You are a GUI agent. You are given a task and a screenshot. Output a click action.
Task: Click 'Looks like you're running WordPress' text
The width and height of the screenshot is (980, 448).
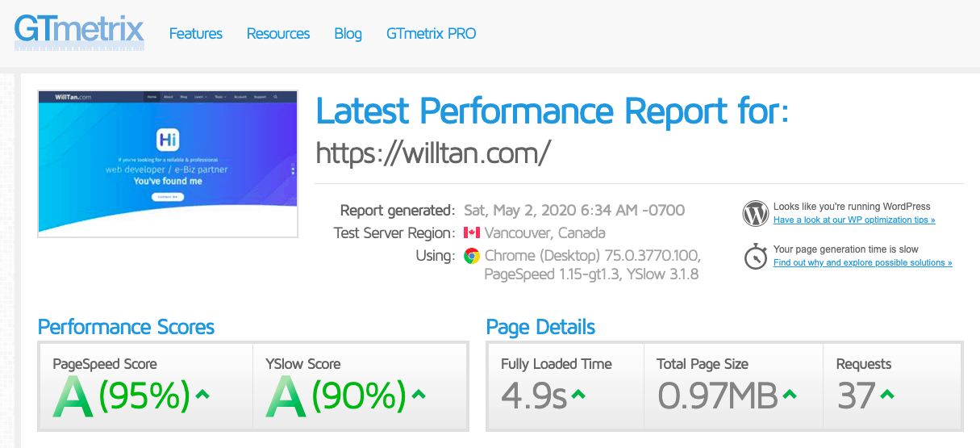pyautogui.click(x=852, y=207)
